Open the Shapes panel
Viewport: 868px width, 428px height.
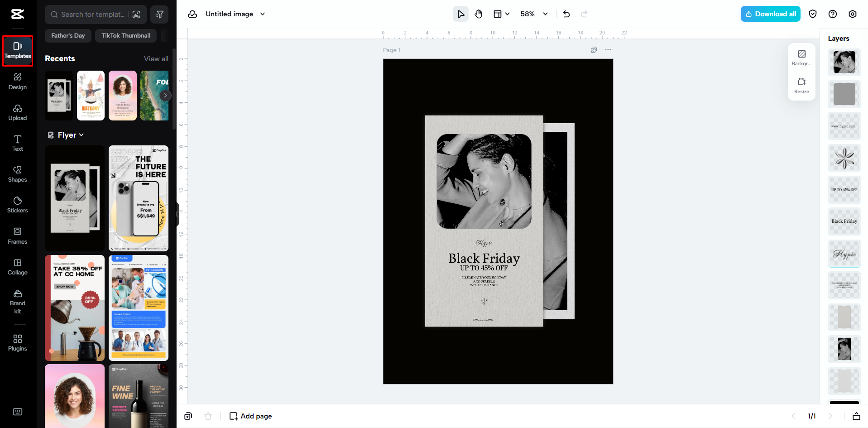(x=17, y=174)
